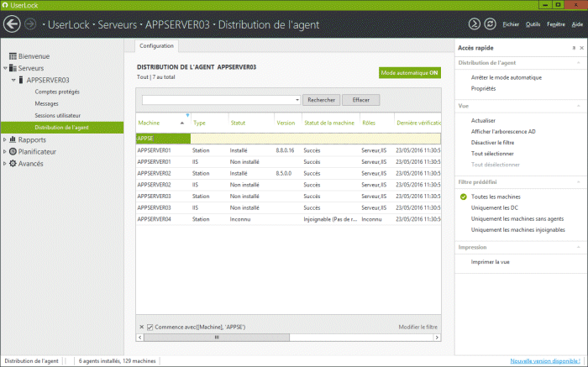Click Imprimer la vue
The width and height of the screenshot is (588, 367).
[490, 262]
